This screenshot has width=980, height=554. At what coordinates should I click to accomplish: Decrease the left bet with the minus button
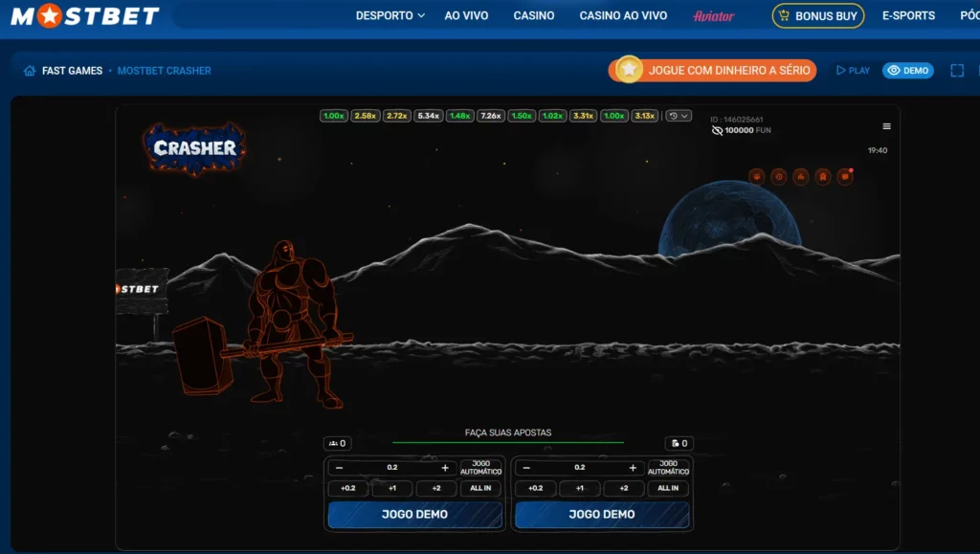pos(340,468)
